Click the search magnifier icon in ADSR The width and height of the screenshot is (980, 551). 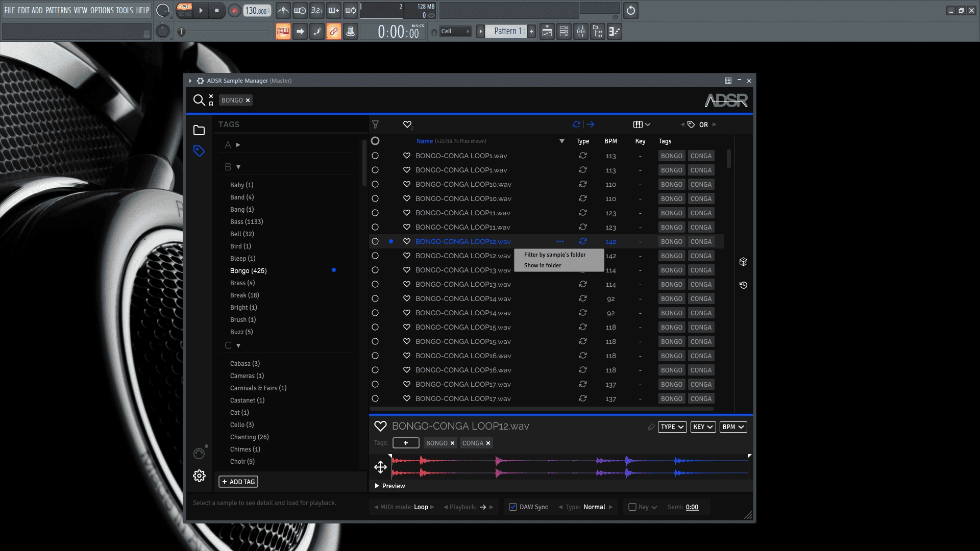click(199, 100)
